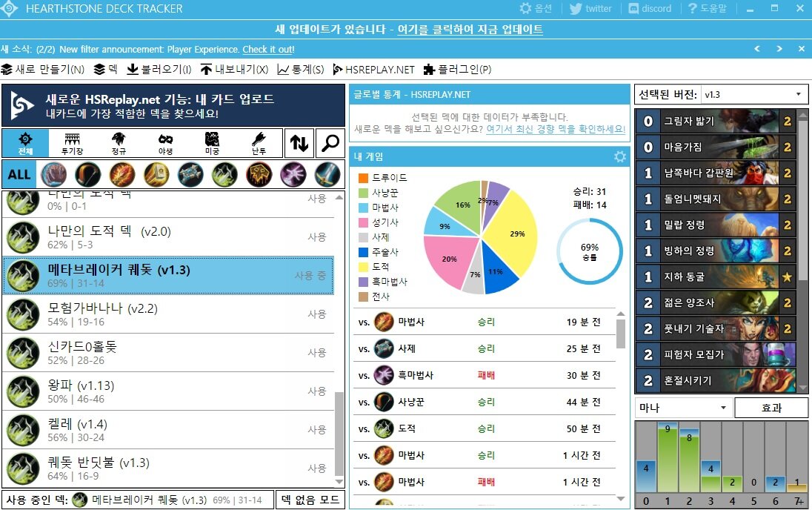Switch to the 투기장 arena tab

pos(72,143)
